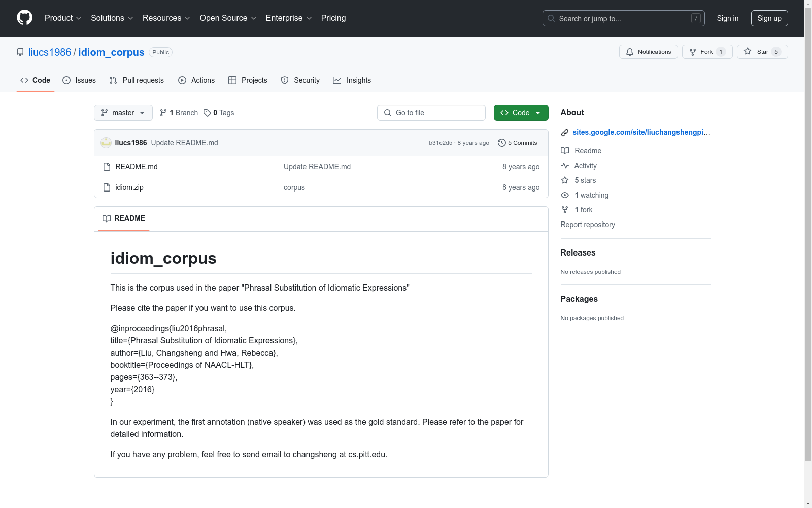Image resolution: width=812 pixels, height=508 pixels.
Task: Open commit b31c2d5
Action: point(441,143)
